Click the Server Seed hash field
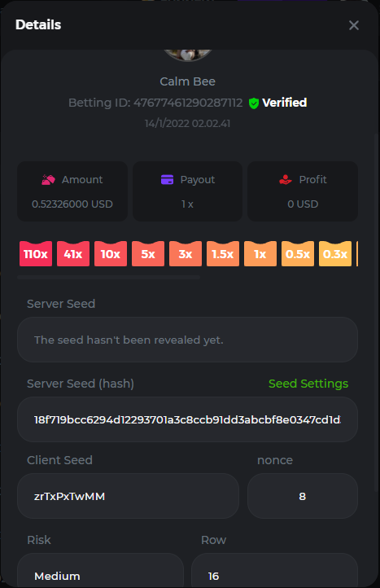Screen dimensions: 380x588 point(187,419)
